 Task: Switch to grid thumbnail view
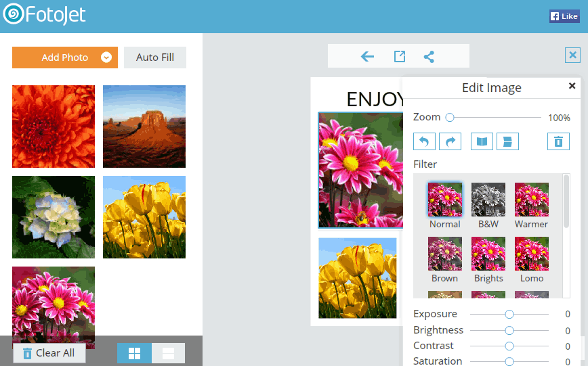pos(134,353)
